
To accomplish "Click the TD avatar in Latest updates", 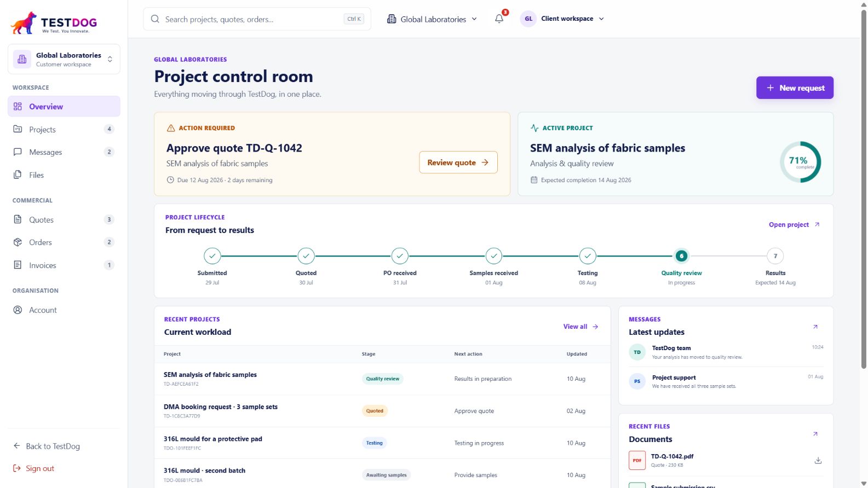I will tap(637, 352).
